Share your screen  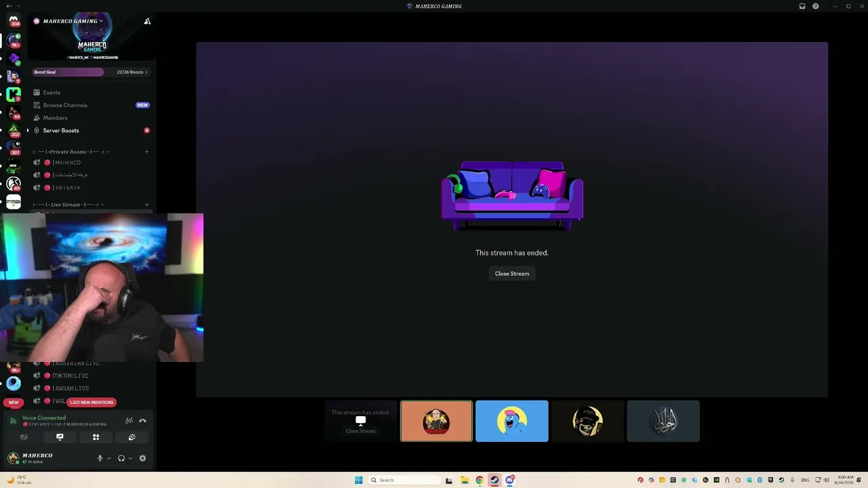60,437
